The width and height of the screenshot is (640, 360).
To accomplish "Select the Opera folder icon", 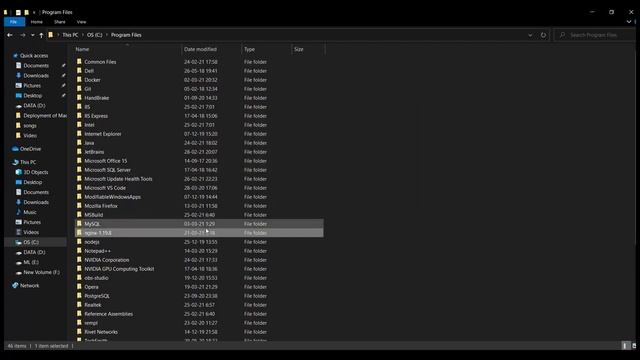I will pos(79,287).
